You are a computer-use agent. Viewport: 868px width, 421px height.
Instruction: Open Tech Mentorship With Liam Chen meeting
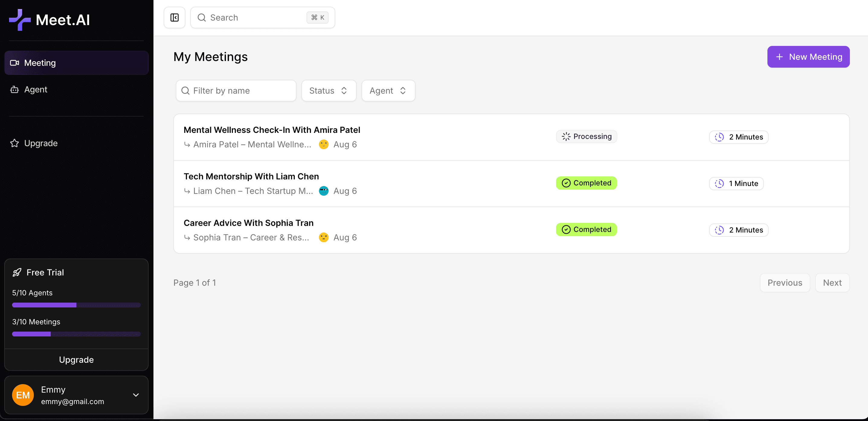tap(251, 176)
